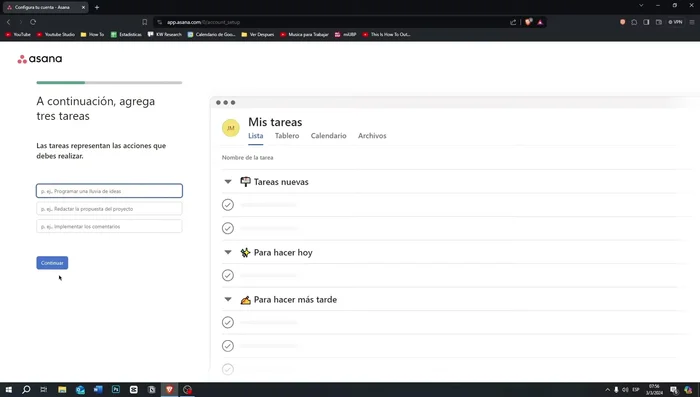This screenshot has width=700, height=397.
Task: Focus the Implementar los comentarios field
Action: [x=109, y=226]
